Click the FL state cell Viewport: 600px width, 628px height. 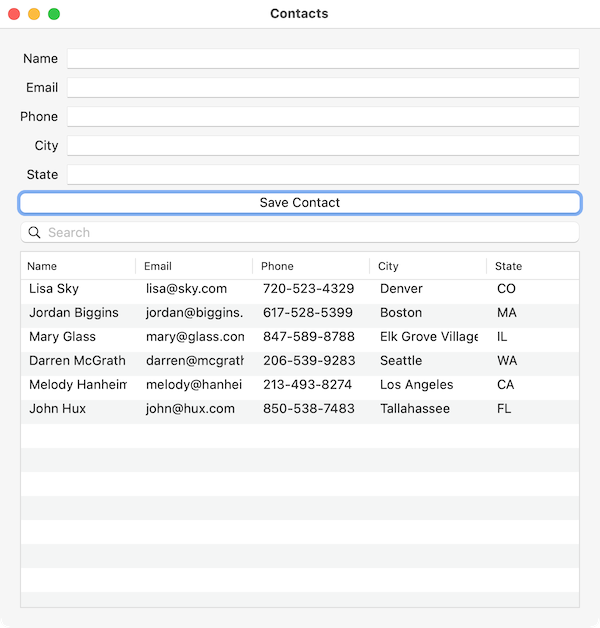tap(504, 409)
